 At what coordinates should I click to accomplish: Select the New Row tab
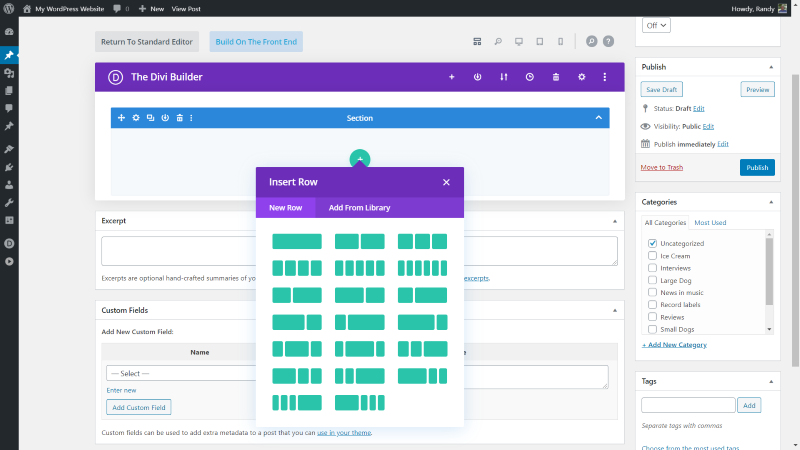[286, 208]
